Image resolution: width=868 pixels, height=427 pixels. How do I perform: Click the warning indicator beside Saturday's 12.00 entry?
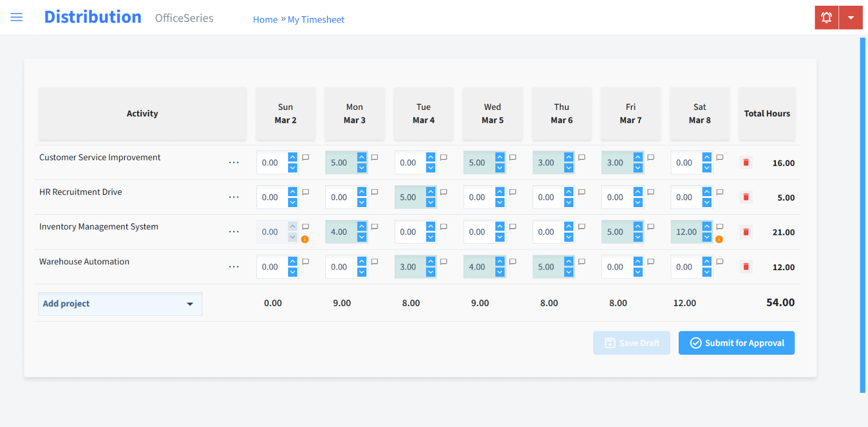tap(719, 239)
